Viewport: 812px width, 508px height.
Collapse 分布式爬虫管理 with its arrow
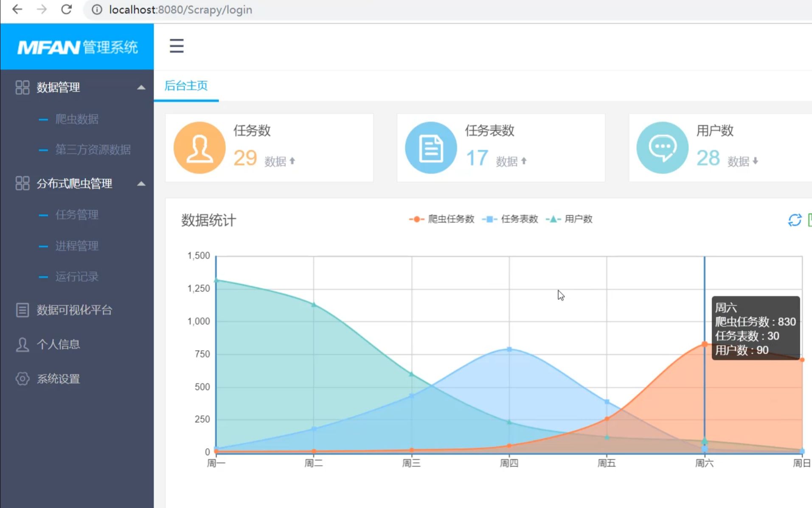tap(141, 184)
